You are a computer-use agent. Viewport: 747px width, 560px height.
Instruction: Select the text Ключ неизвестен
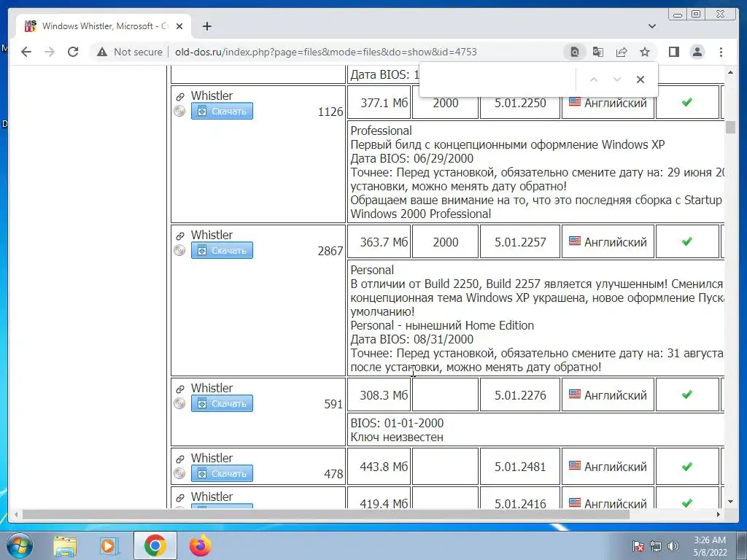point(397,437)
